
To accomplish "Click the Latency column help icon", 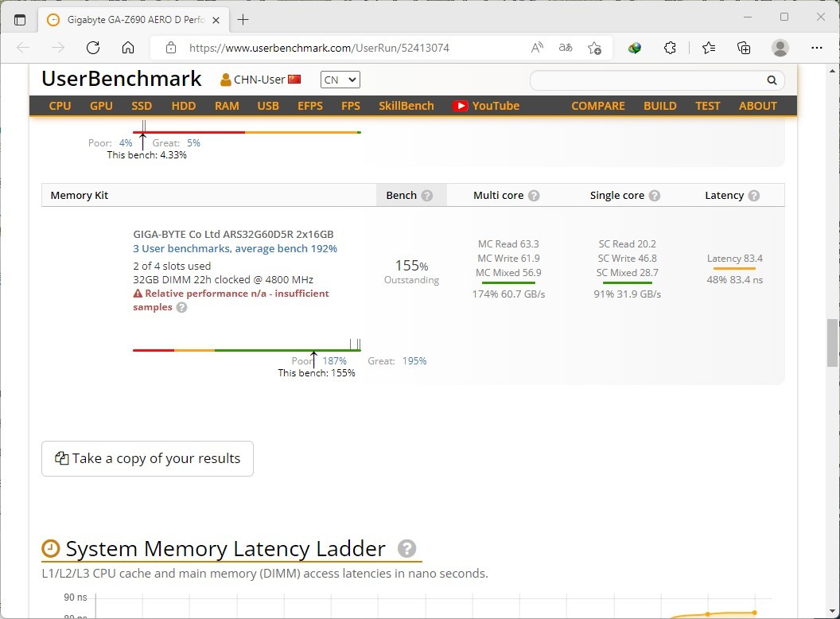I will [754, 196].
